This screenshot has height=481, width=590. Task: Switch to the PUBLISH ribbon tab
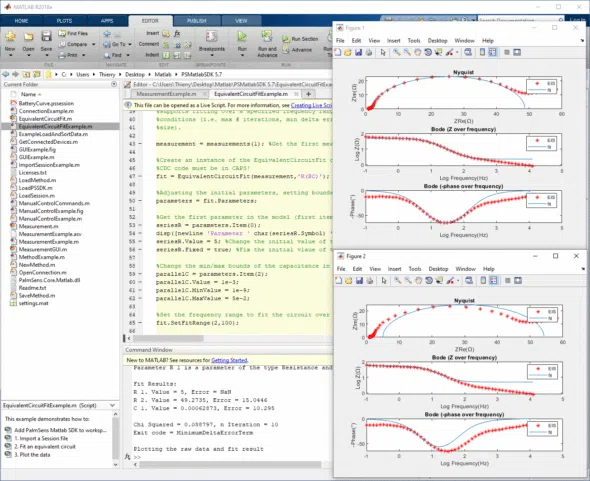[196, 21]
